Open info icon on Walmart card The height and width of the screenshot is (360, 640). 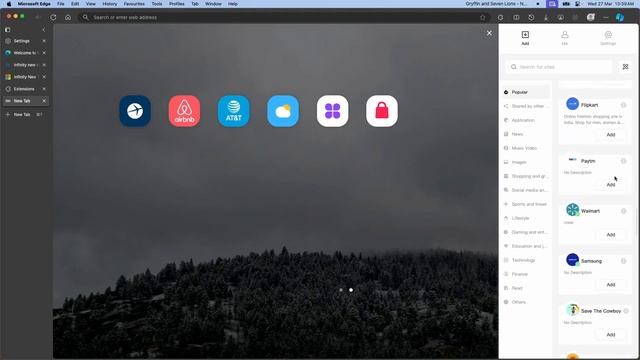[x=623, y=211]
